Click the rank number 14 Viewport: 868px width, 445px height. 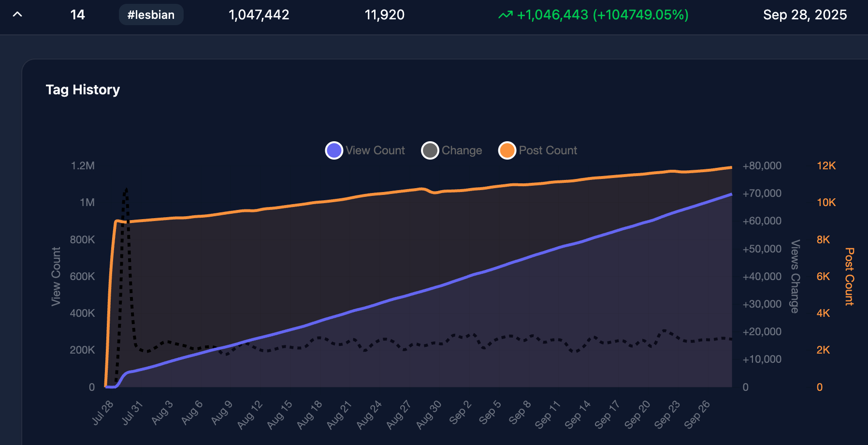(77, 15)
